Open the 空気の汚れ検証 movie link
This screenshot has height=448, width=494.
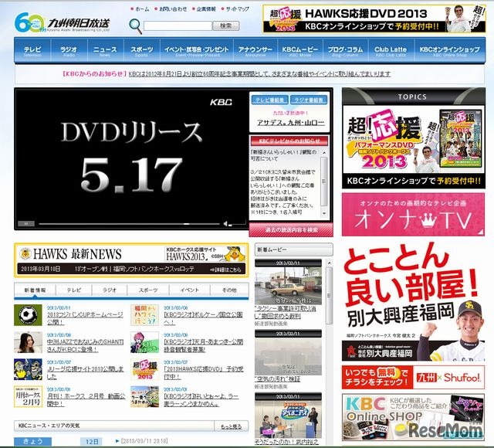(277, 379)
